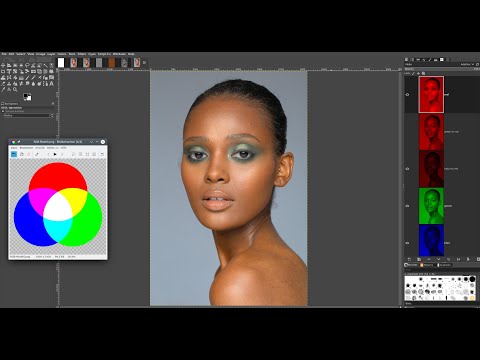
Task: Adjust the layer Opacity slider
Action: click(442, 69)
